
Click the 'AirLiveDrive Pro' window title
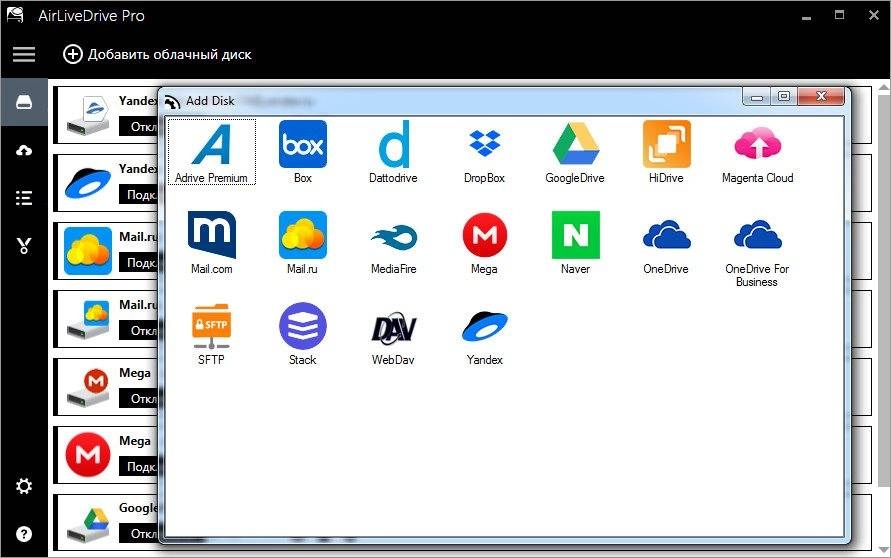pos(91,16)
